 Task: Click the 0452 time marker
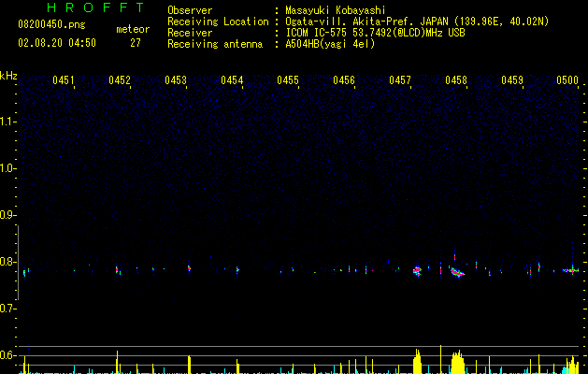120,80
